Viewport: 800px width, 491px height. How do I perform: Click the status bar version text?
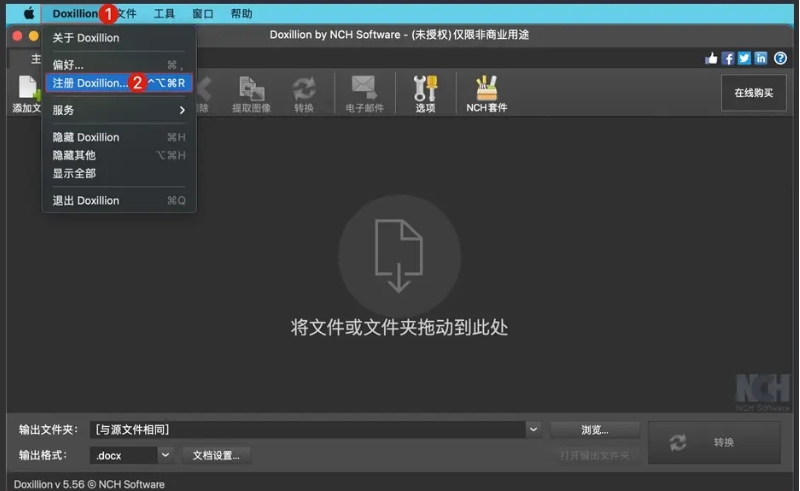(89, 484)
